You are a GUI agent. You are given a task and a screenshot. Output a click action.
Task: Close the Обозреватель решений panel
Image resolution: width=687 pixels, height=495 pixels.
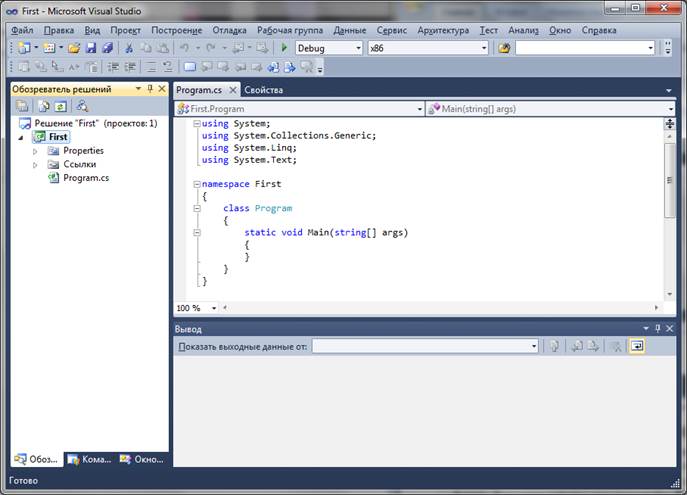[x=162, y=89]
